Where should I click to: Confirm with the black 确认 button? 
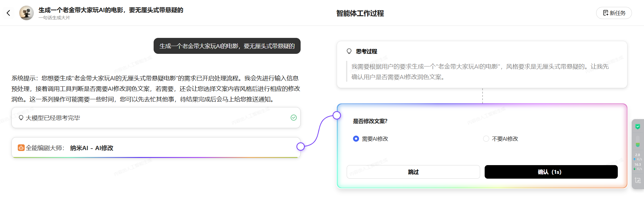coord(551,172)
